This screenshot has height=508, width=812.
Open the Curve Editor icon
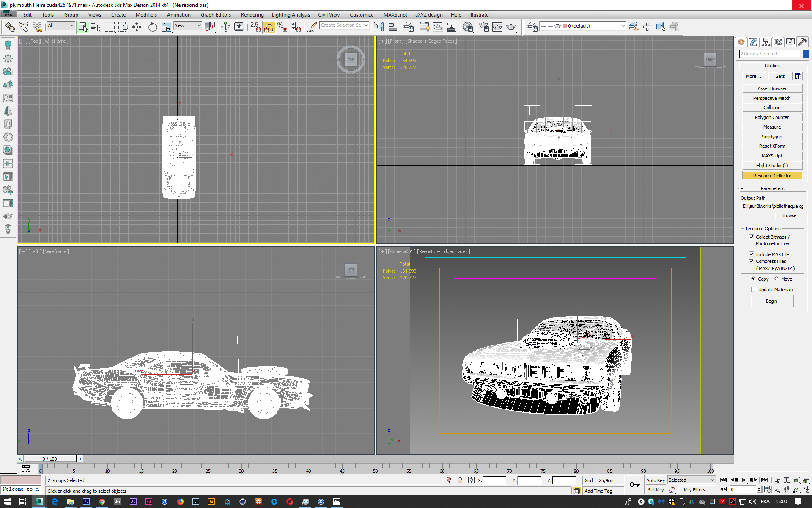coord(438,27)
